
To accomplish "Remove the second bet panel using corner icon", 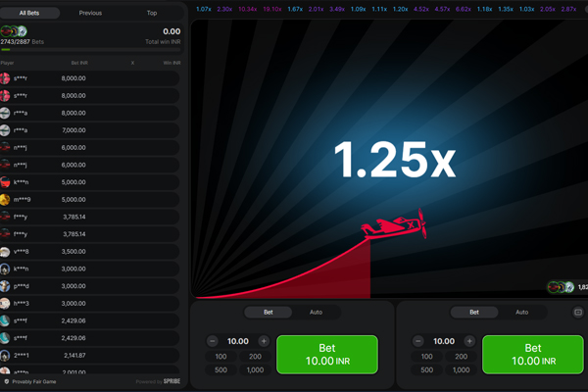I will [x=578, y=313].
